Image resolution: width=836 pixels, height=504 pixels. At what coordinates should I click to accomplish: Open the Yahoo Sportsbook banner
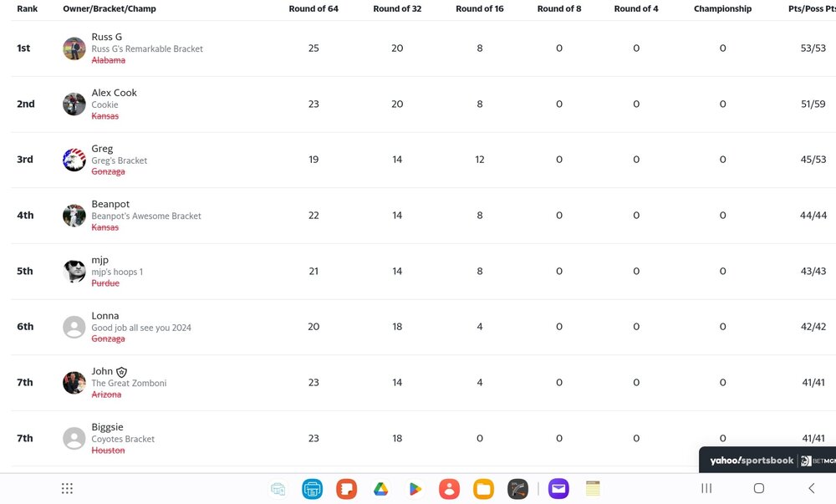[767, 460]
